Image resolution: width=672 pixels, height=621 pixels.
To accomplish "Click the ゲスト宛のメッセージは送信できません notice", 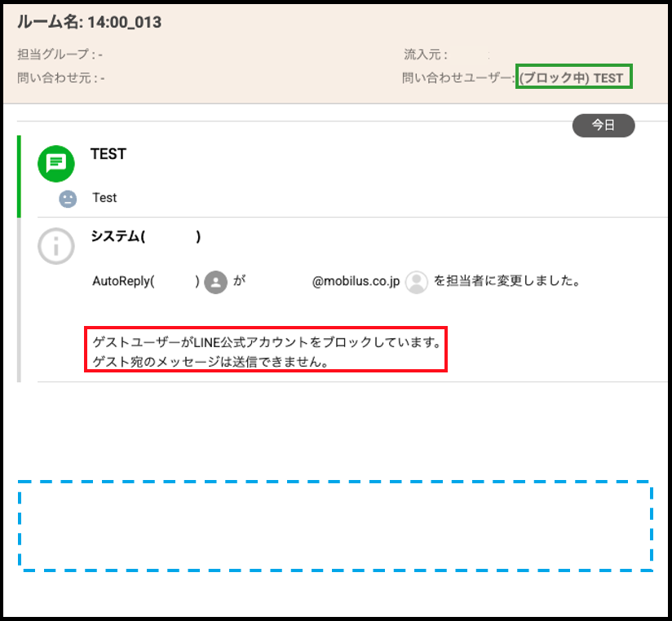I will [x=210, y=361].
